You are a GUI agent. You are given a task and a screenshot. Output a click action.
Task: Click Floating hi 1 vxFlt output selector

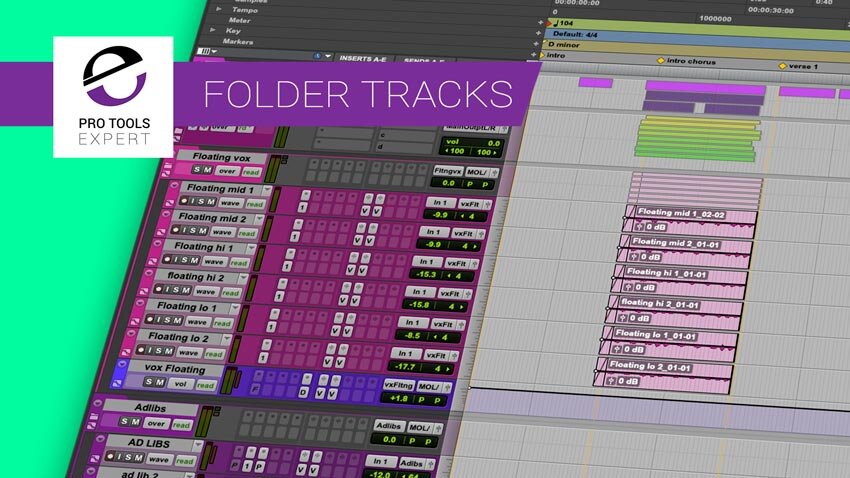pos(457,263)
